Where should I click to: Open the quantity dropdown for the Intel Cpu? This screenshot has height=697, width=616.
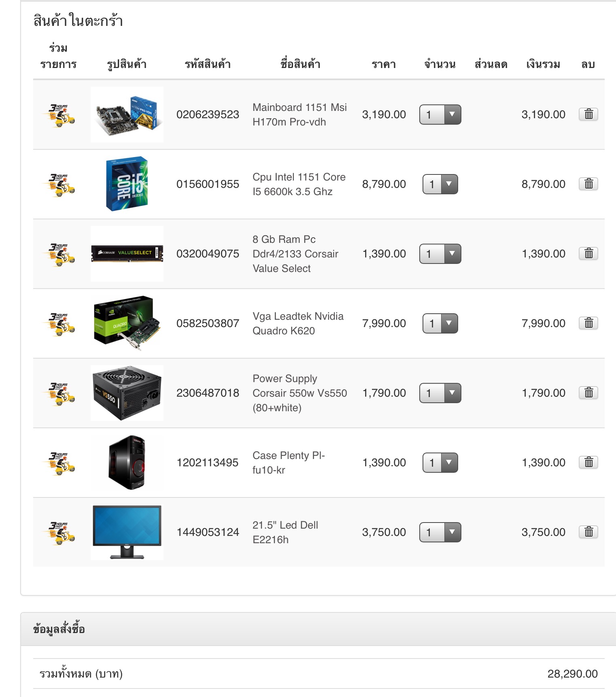click(440, 184)
